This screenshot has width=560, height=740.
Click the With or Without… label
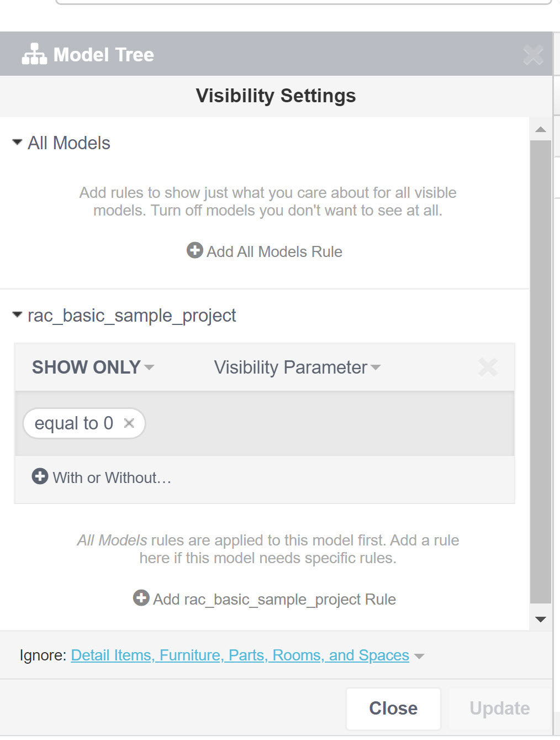click(x=112, y=477)
